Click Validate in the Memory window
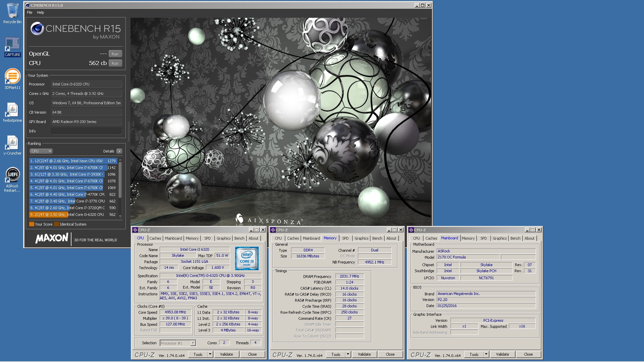Screen dimensions: 644x362 pyautogui.click(x=364, y=354)
